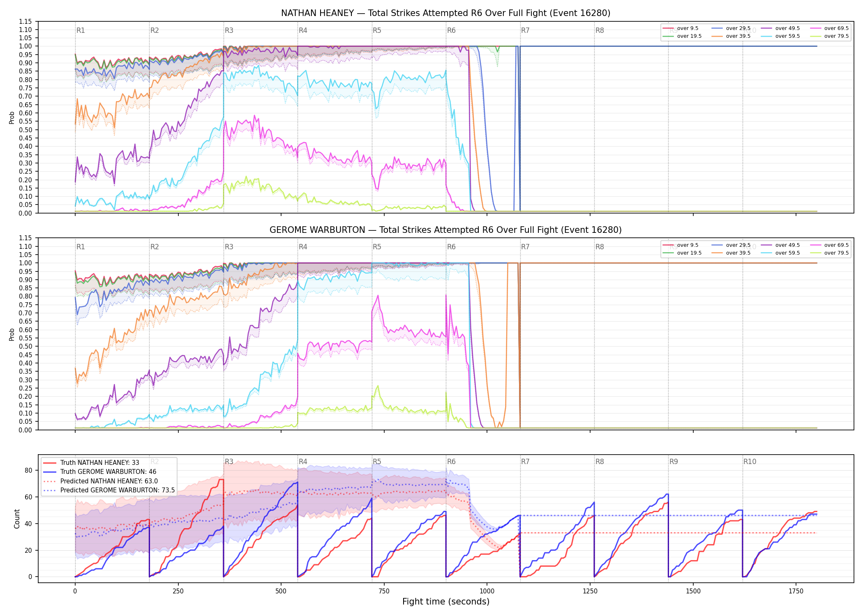Click the 'Count' y-axis label
Image resolution: width=863 pixels, height=616 pixels.
[x=17, y=519]
